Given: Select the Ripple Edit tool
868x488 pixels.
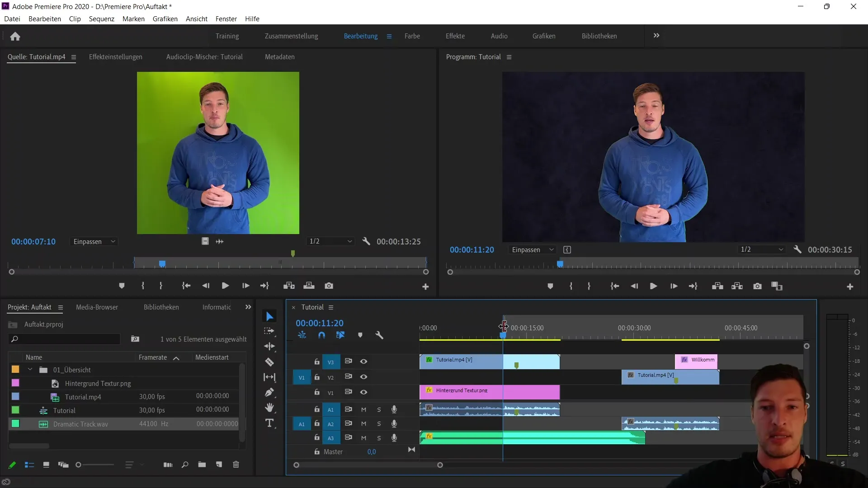Looking at the screenshot, I should point(269,347).
